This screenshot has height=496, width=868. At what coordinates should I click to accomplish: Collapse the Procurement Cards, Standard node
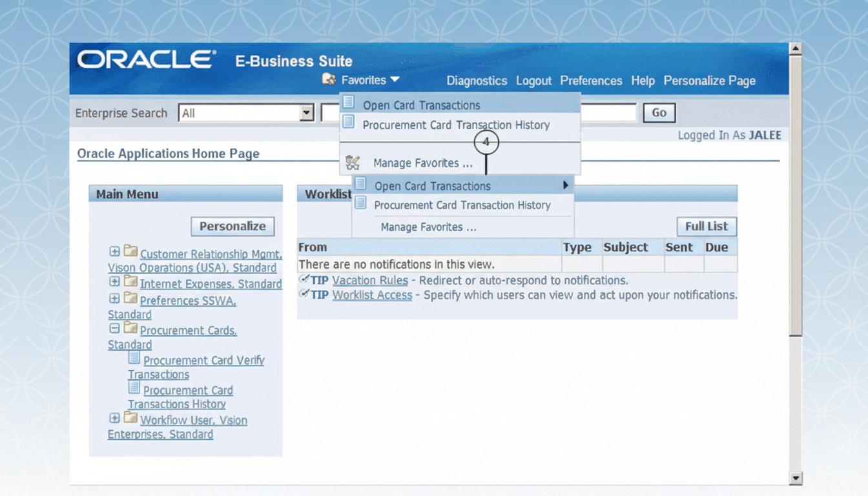114,329
